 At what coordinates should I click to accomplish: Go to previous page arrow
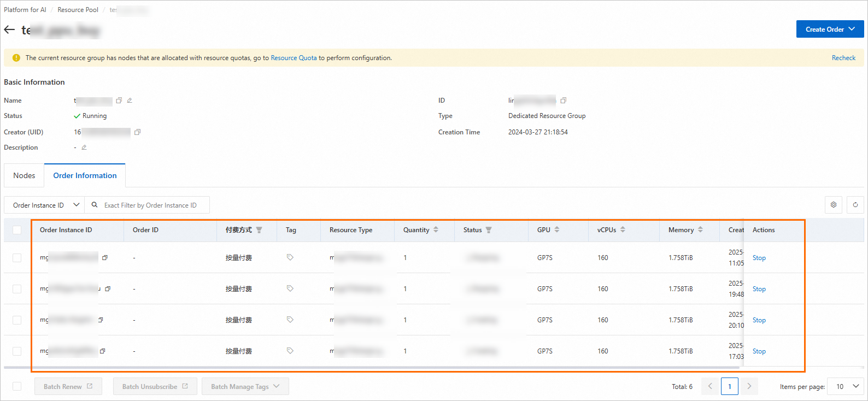pyautogui.click(x=710, y=386)
